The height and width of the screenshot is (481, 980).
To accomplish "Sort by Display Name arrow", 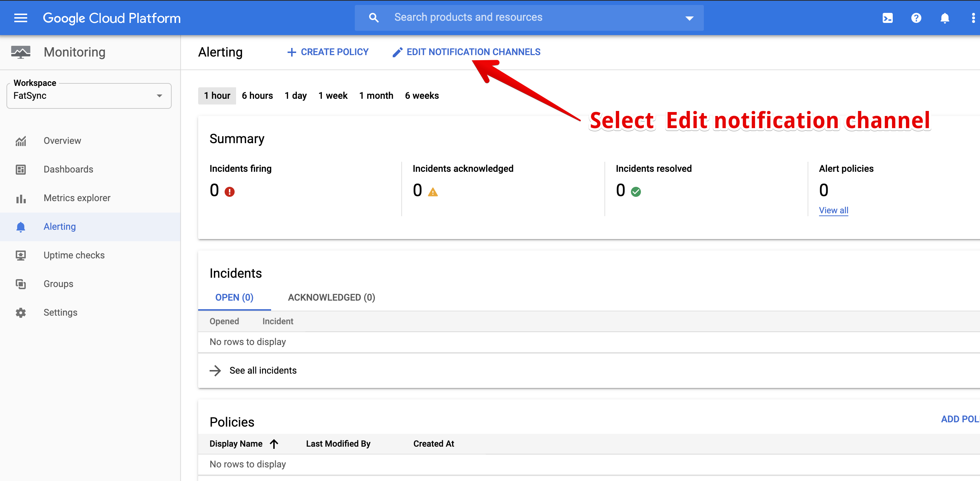I will [274, 444].
